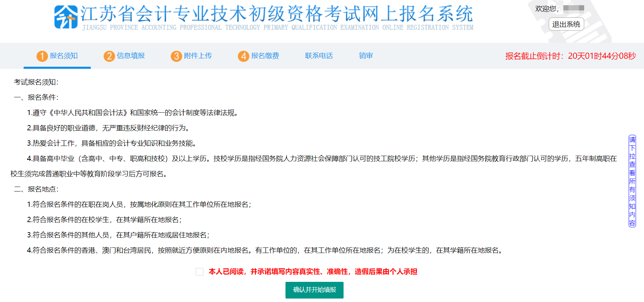Go to the 附件上传 tab label
The height and width of the screenshot is (302, 644).
(198, 56)
